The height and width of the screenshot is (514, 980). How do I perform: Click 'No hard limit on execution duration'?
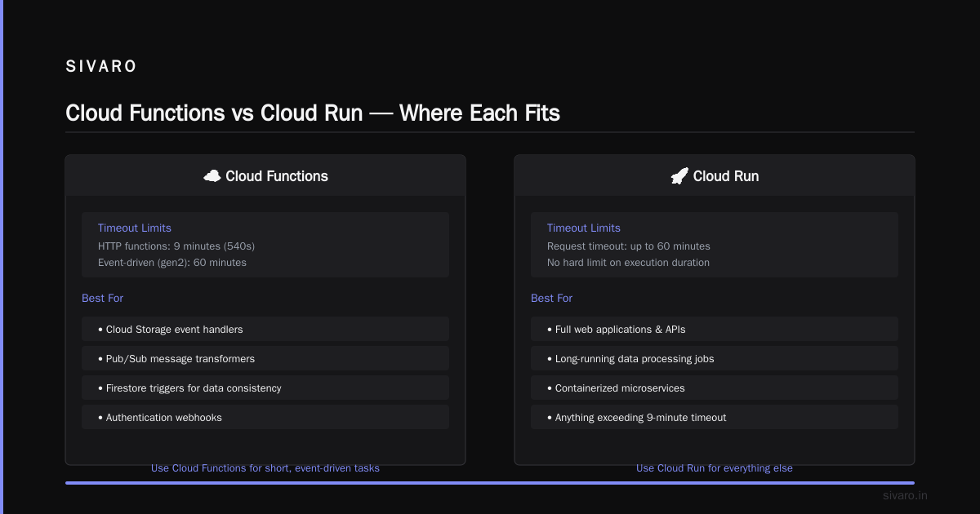(x=628, y=262)
